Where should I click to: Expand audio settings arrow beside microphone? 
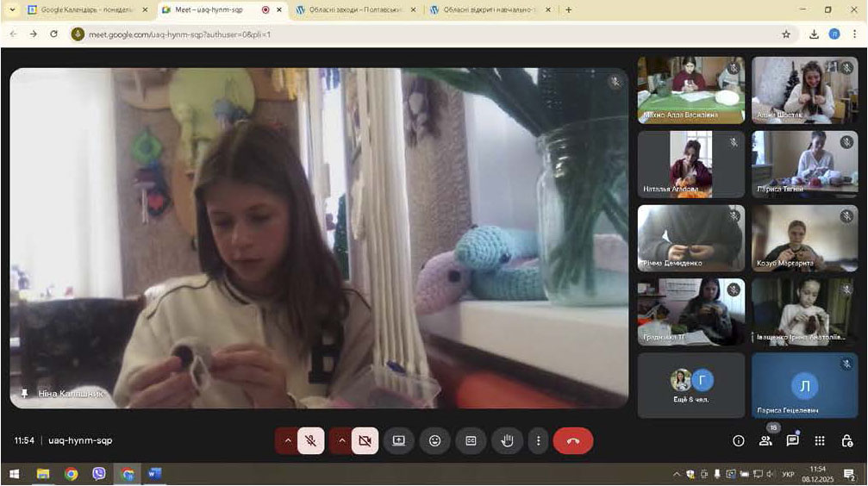287,440
